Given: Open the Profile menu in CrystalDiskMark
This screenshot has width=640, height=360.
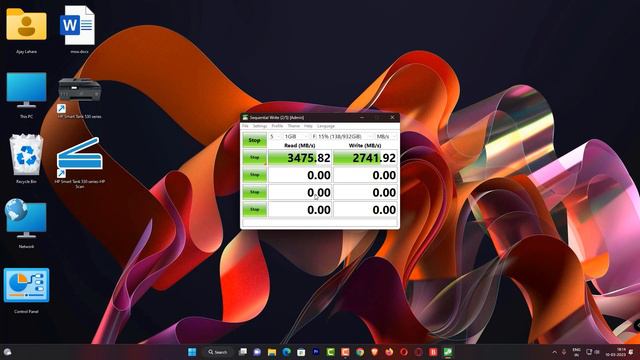Looking at the screenshot, I should pyautogui.click(x=277, y=126).
